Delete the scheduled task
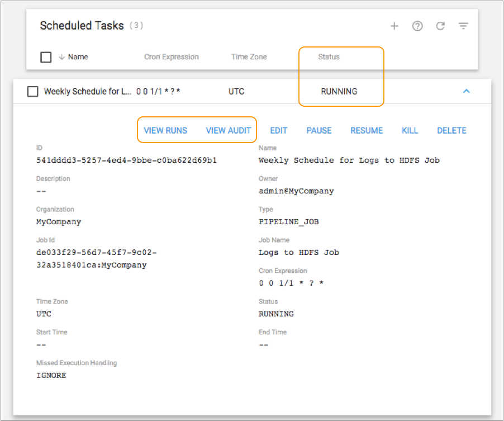This screenshot has height=421, width=504. pyautogui.click(x=451, y=130)
